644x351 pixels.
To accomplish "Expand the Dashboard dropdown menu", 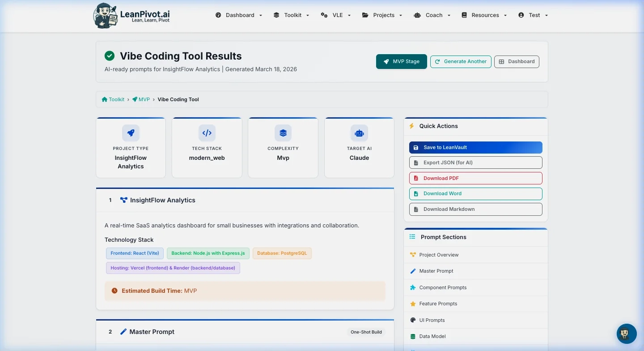I will click(239, 15).
